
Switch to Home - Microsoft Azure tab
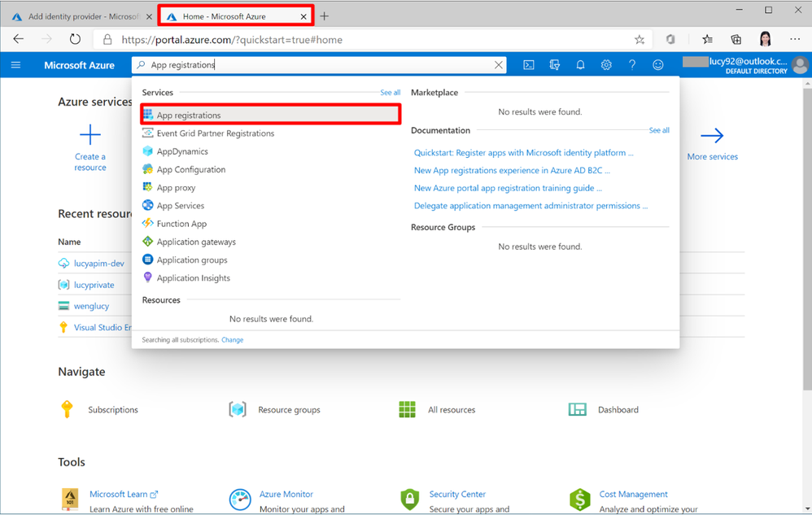[236, 16]
